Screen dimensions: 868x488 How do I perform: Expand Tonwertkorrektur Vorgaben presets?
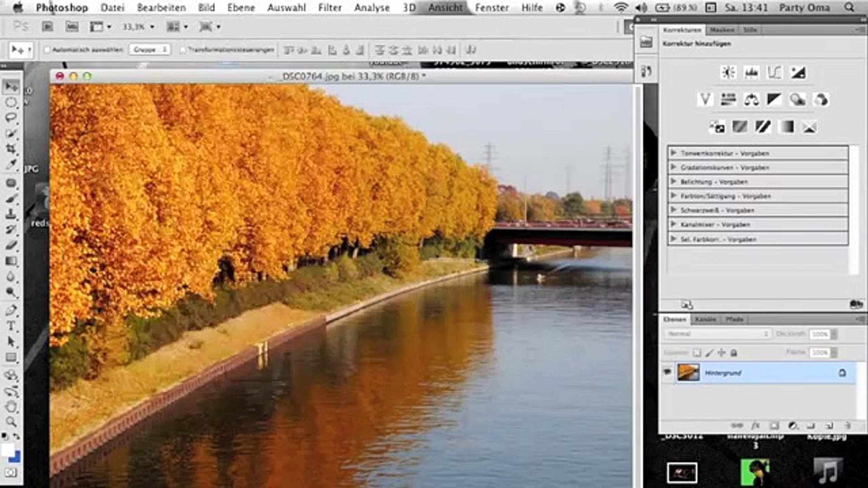673,153
